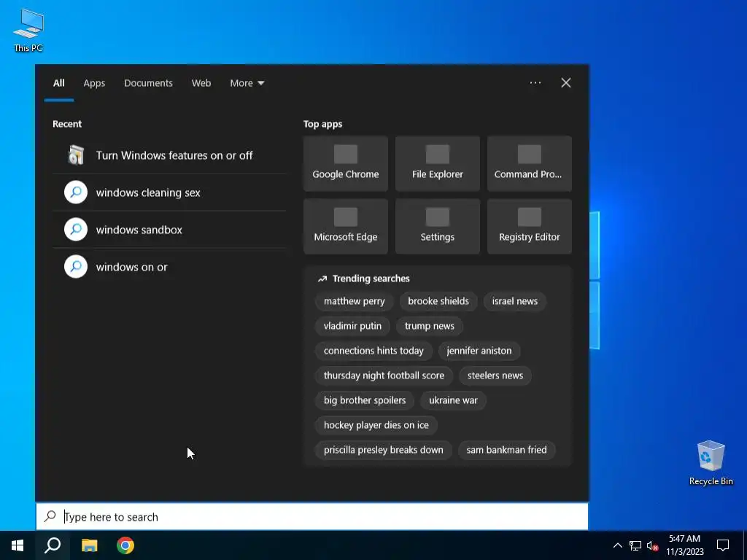Viewport: 747px width, 560px height.
Task: Switch to the All search tab
Action: point(58,83)
